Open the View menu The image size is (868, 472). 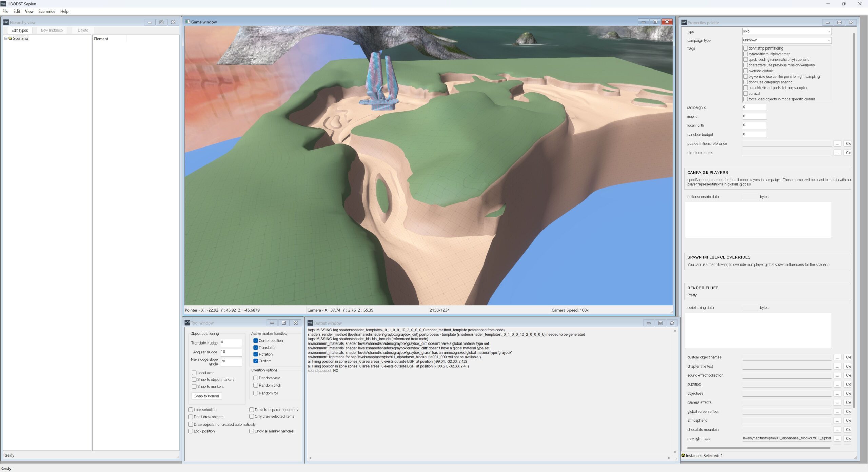pos(29,11)
